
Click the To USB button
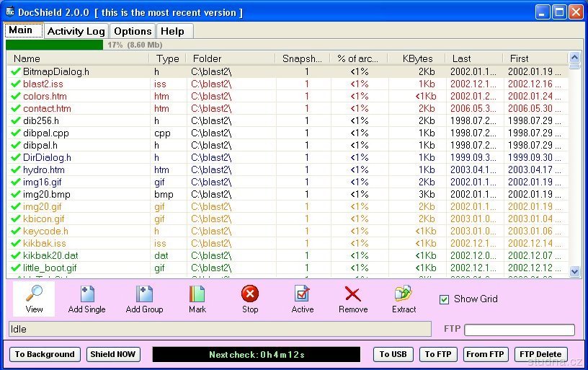tap(393, 354)
